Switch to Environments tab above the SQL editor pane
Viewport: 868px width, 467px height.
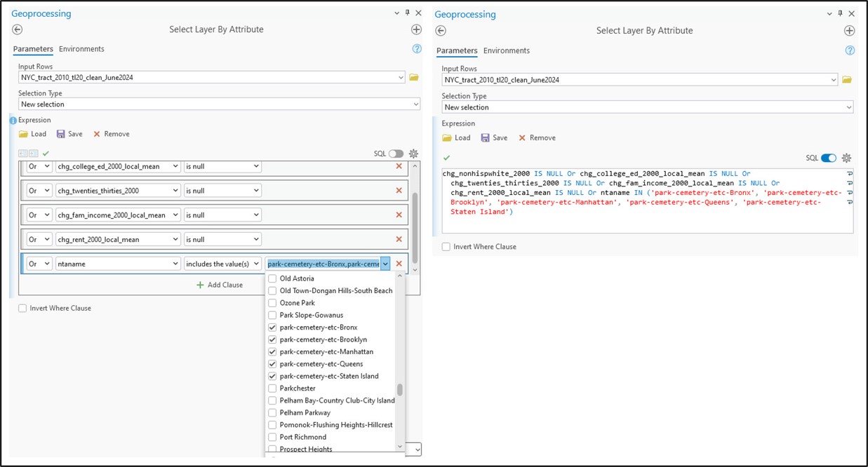(506, 50)
